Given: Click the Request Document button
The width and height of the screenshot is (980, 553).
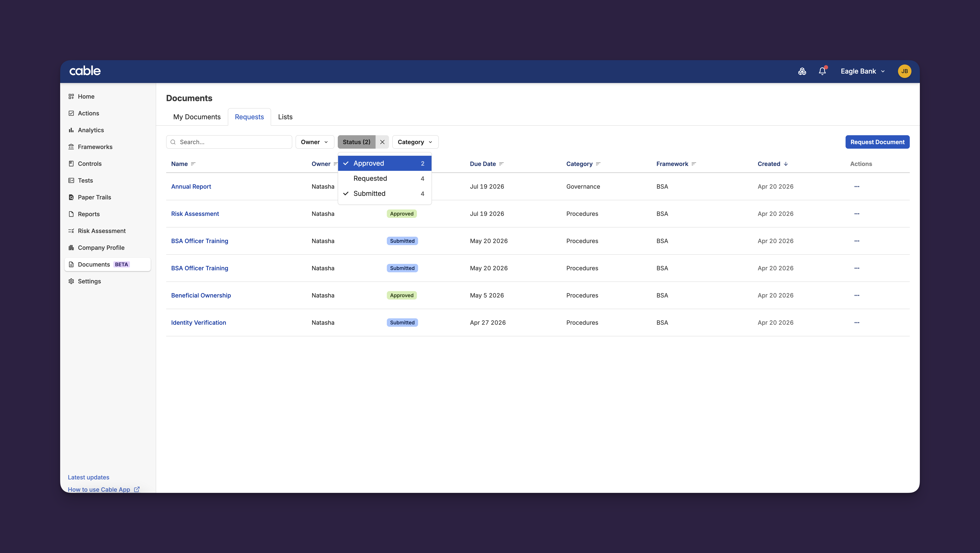Looking at the screenshot, I should [877, 142].
